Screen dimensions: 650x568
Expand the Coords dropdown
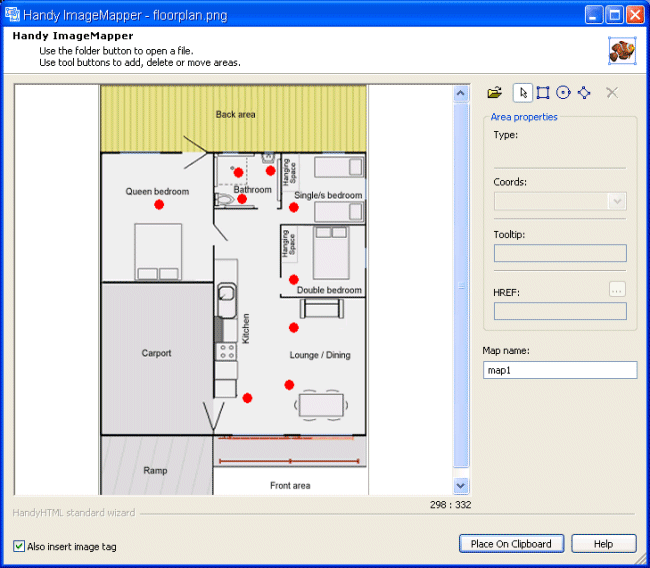coord(617,201)
